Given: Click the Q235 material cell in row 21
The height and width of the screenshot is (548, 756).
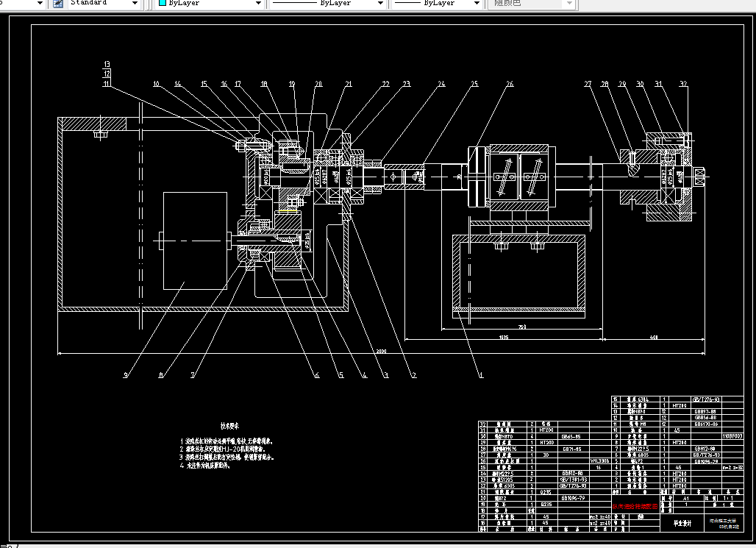Looking at the screenshot, I should pos(546,492).
